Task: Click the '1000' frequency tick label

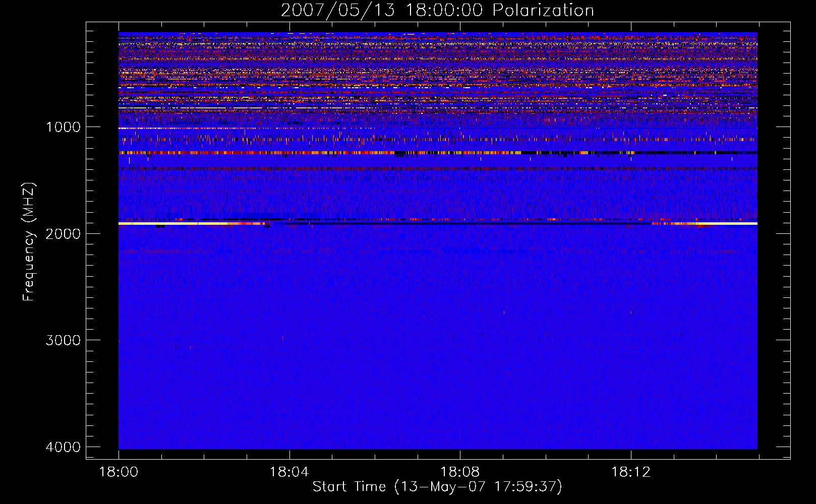Action: pos(64,127)
